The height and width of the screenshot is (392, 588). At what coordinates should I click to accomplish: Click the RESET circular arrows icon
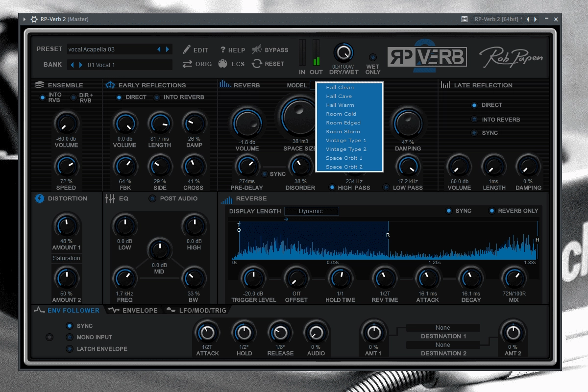pyautogui.click(x=257, y=64)
